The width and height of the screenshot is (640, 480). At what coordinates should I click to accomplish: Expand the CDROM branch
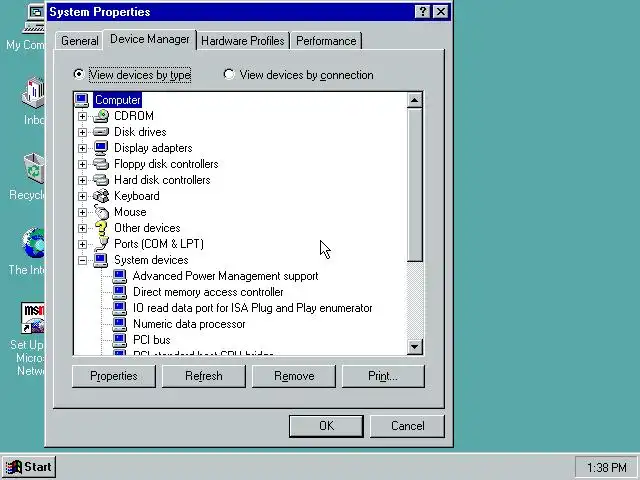(x=82, y=116)
